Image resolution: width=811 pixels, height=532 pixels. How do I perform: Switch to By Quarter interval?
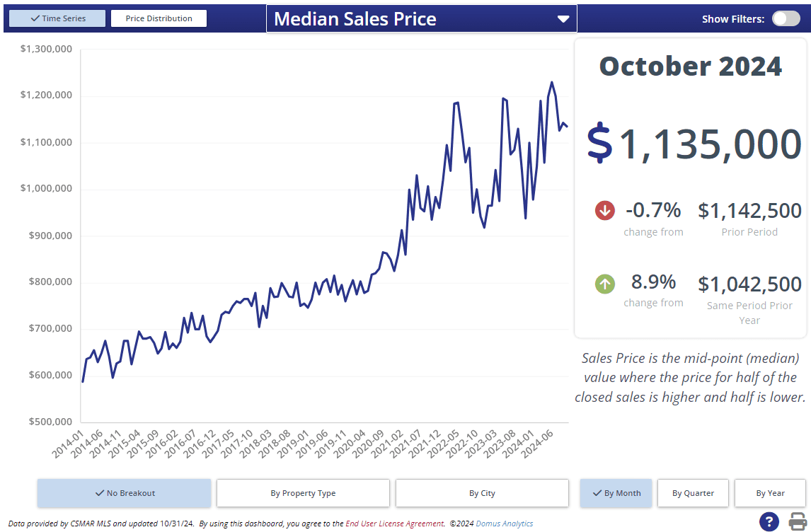693,493
